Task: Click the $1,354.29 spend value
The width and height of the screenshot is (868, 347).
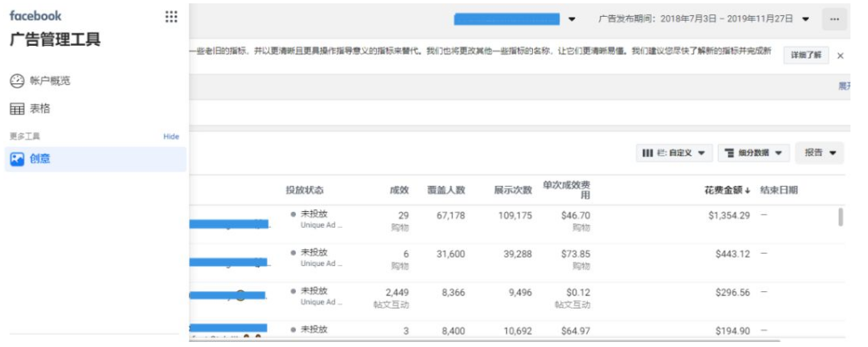Action: coord(729,215)
